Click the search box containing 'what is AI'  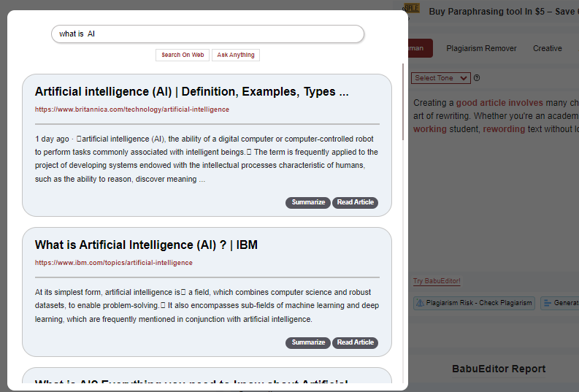click(207, 34)
